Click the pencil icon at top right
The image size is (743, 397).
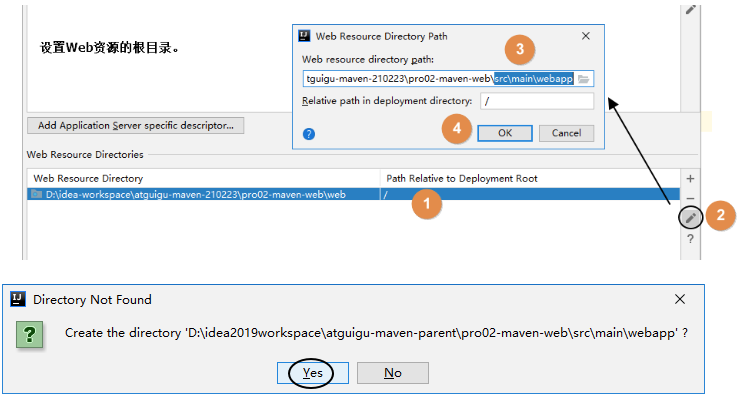point(690,9)
